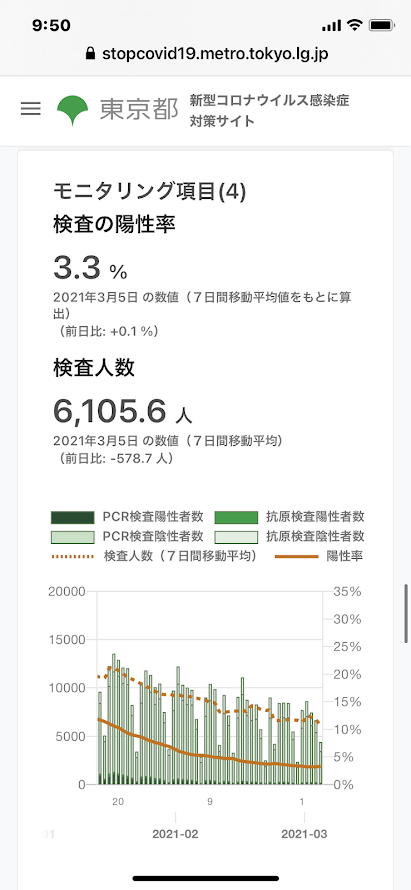411x890 pixels.
Task: Open the hamburger navigation menu
Action: [31, 109]
